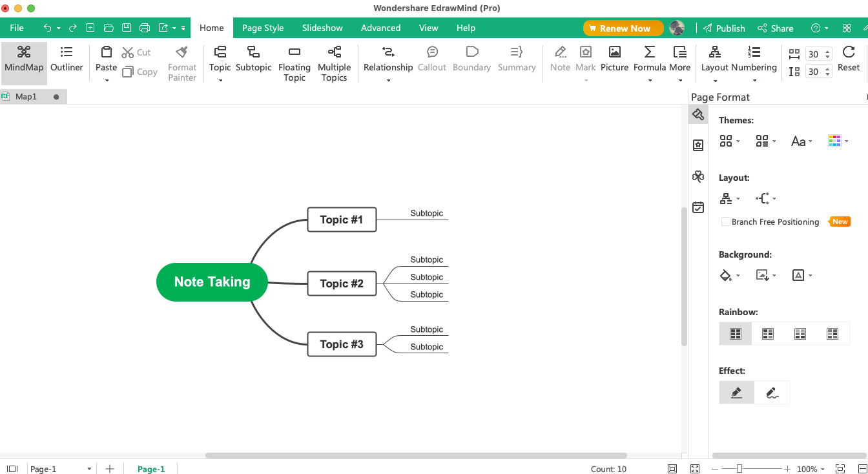
Task: Switch to Outliner view
Action: pos(67,59)
